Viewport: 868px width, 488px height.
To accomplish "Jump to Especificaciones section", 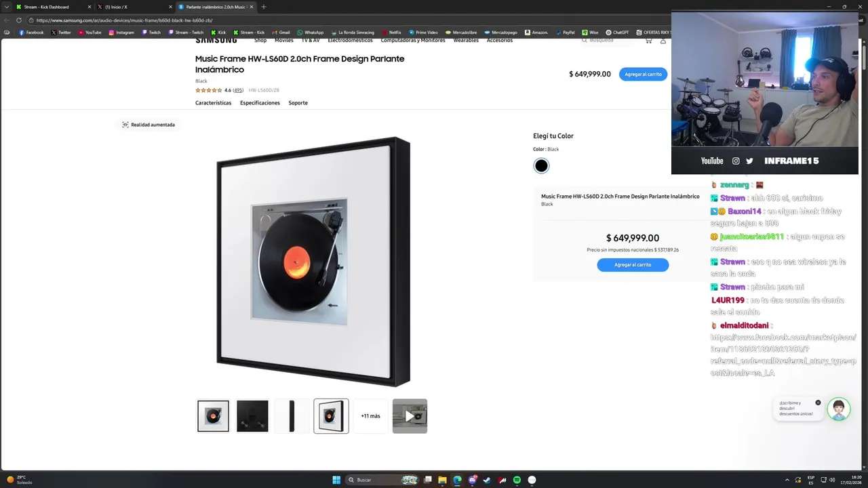I will 260,103.
